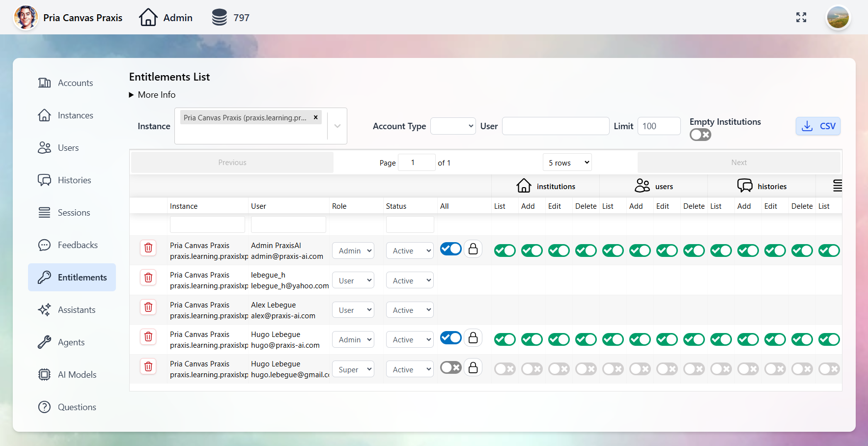Click the sessions list icon in header
The image size is (868, 446).
[838, 186]
